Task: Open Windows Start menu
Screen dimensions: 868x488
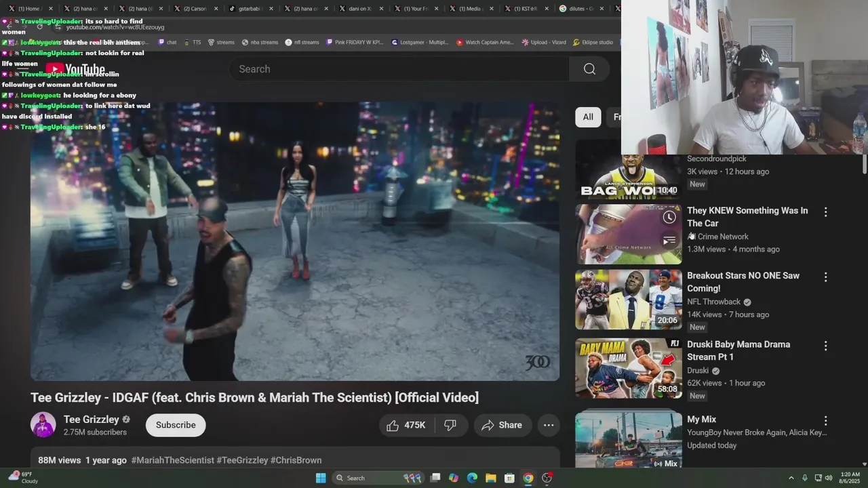Action: [x=321, y=478]
